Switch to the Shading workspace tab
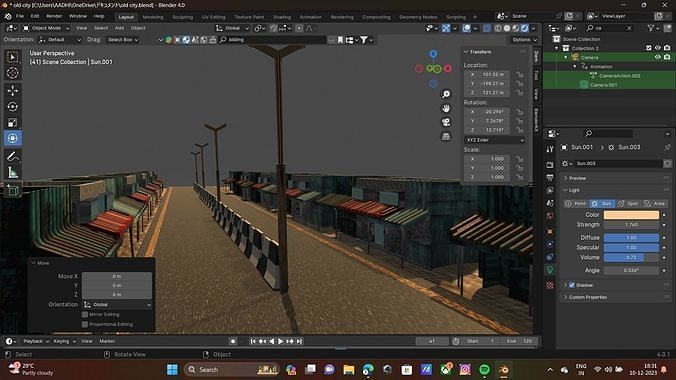 282,17
